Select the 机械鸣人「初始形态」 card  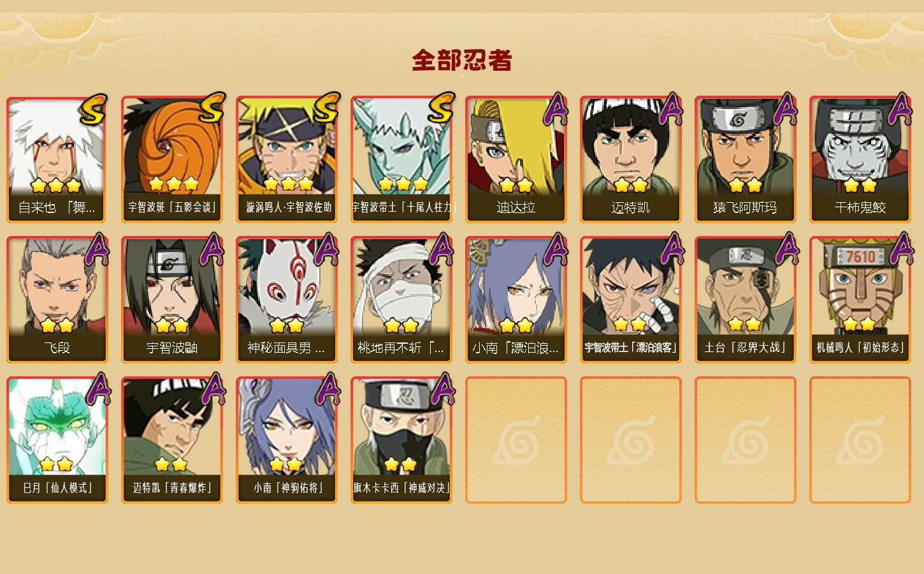point(860,300)
